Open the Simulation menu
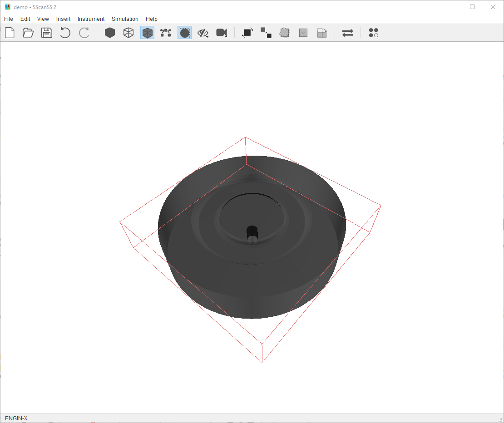 [125, 19]
